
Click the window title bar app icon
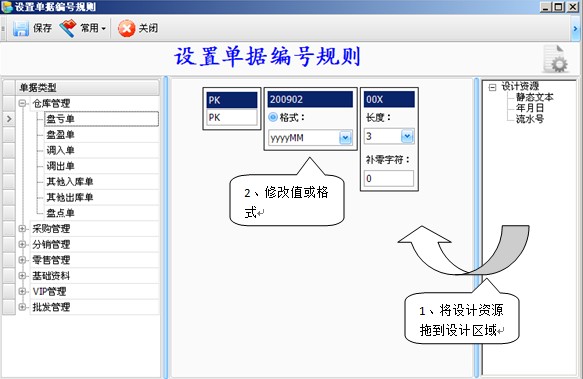7,7
